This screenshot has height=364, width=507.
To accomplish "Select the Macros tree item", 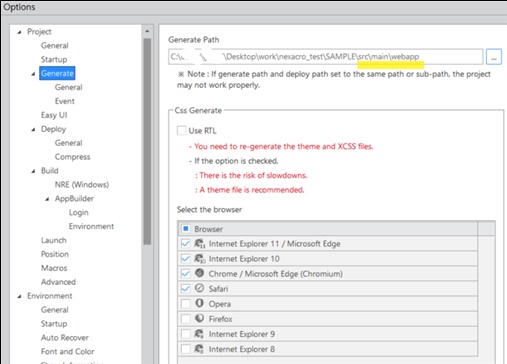I will [54, 268].
